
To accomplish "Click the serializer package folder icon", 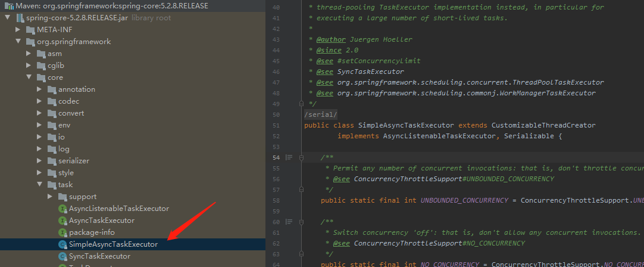I will (x=52, y=161).
